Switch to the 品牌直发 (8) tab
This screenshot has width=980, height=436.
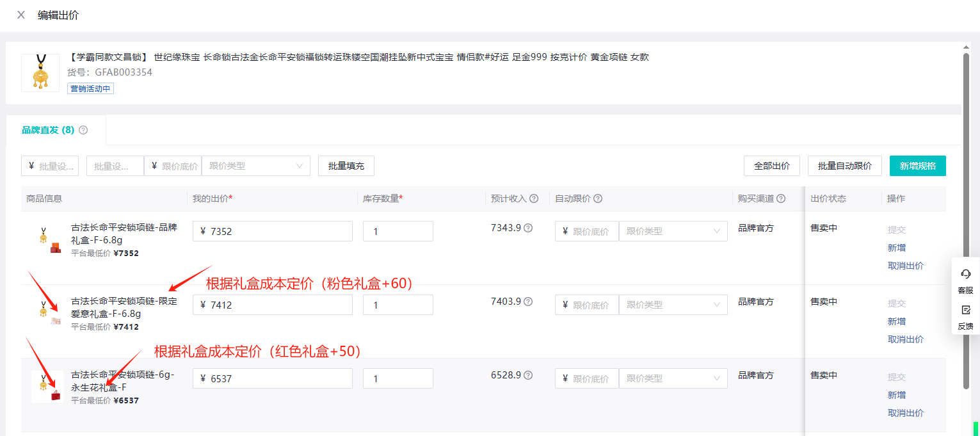click(x=48, y=130)
